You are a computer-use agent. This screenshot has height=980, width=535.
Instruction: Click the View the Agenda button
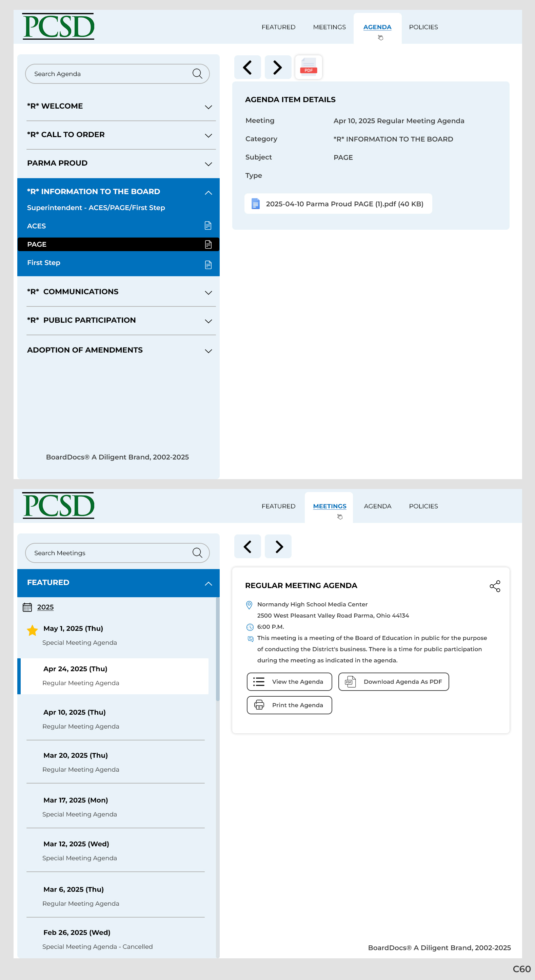(290, 681)
